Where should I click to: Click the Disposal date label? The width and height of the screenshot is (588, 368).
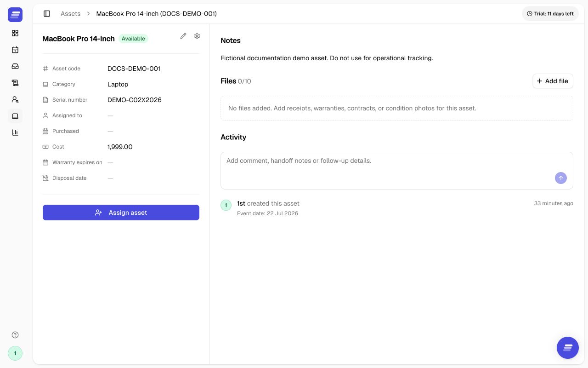click(69, 178)
